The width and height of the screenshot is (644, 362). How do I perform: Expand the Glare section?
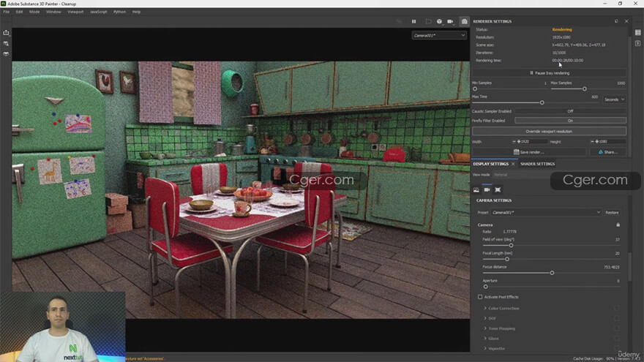click(485, 339)
